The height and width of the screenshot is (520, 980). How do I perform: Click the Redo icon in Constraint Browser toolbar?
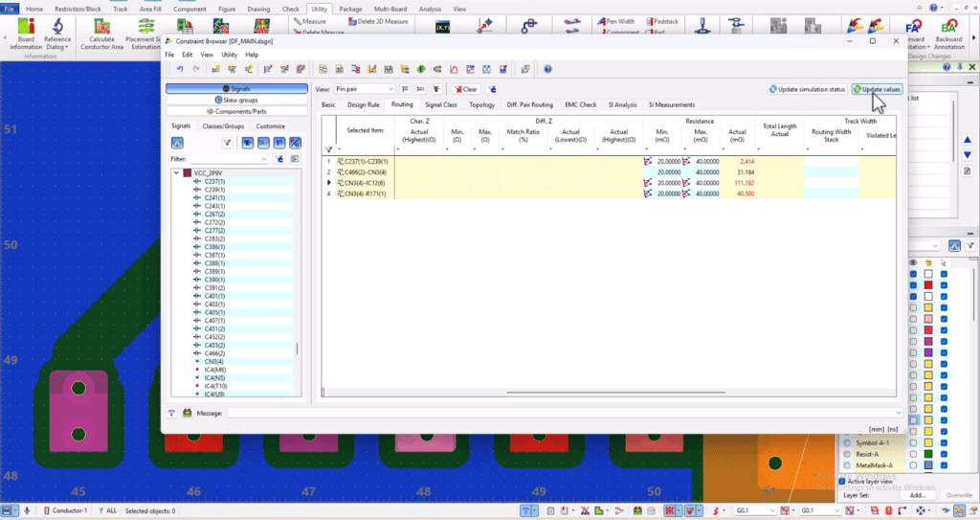(195, 70)
